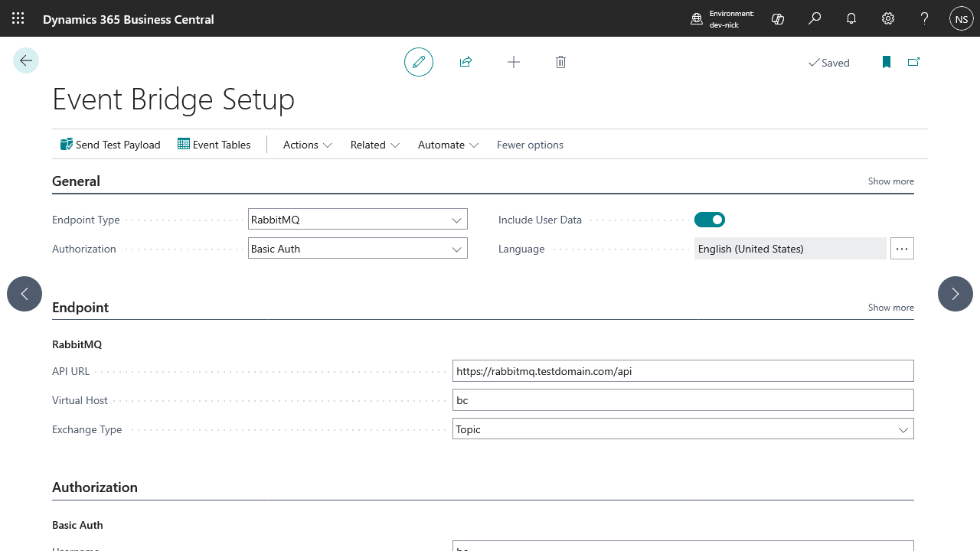Open the settings gear

[x=888, y=18]
